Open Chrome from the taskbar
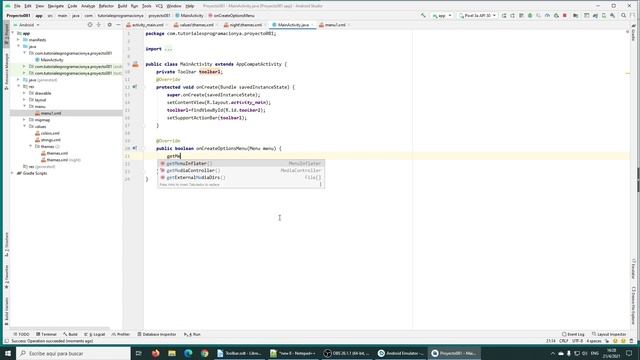 (204, 353)
